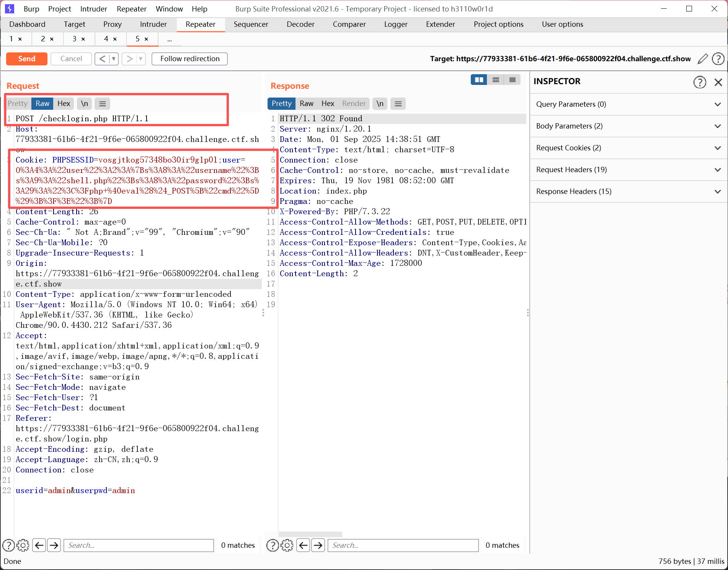Switch Request view to Hex
This screenshot has height=570, width=728.
click(64, 103)
